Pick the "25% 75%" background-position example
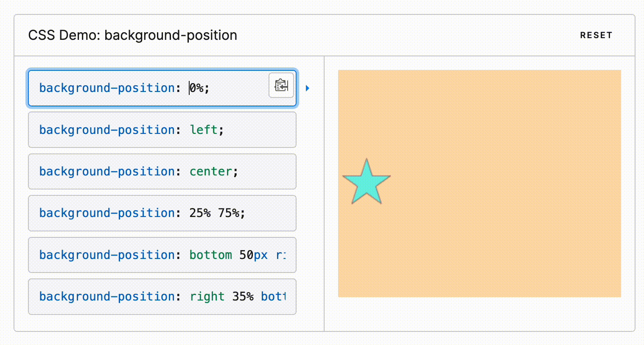The width and height of the screenshot is (644, 345). 162,213
